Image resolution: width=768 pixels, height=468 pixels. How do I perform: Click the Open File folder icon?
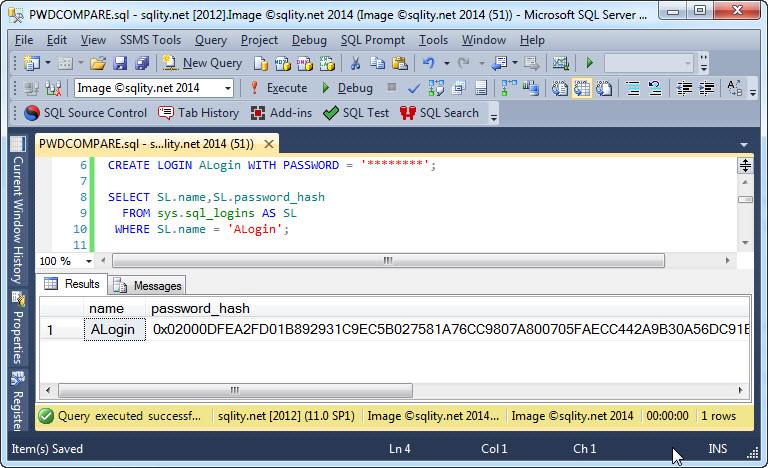click(98, 63)
